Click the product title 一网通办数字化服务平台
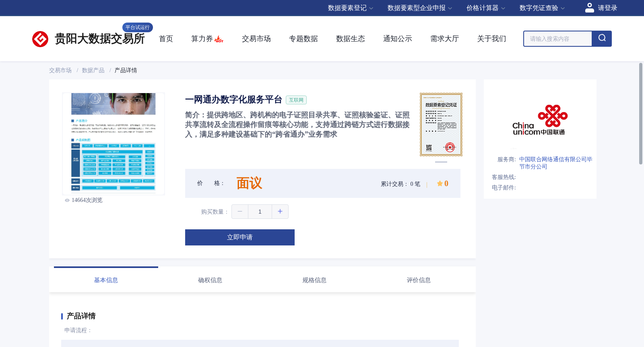The image size is (644, 347). click(x=233, y=100)
